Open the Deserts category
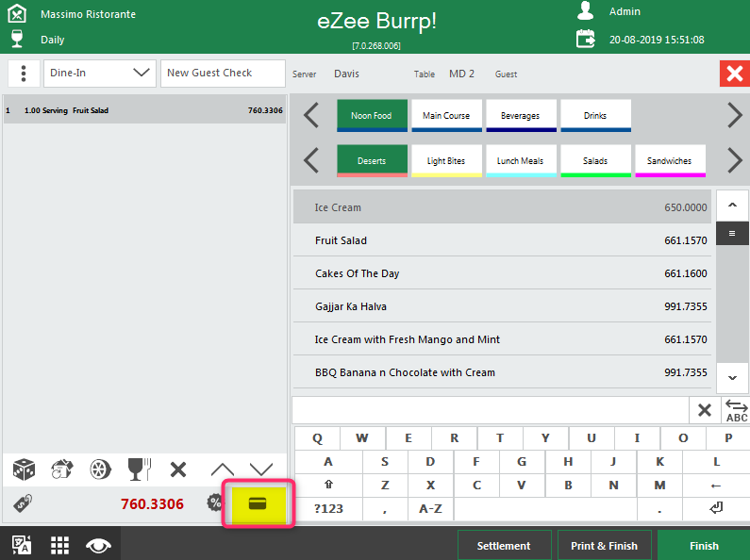Screen dimensions: 750x560 [372, 160]
